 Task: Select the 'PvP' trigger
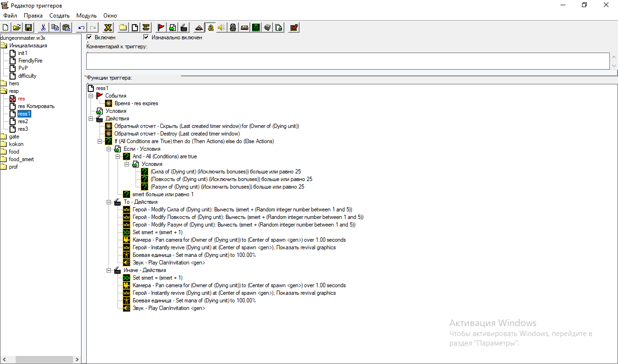(23, 68)
